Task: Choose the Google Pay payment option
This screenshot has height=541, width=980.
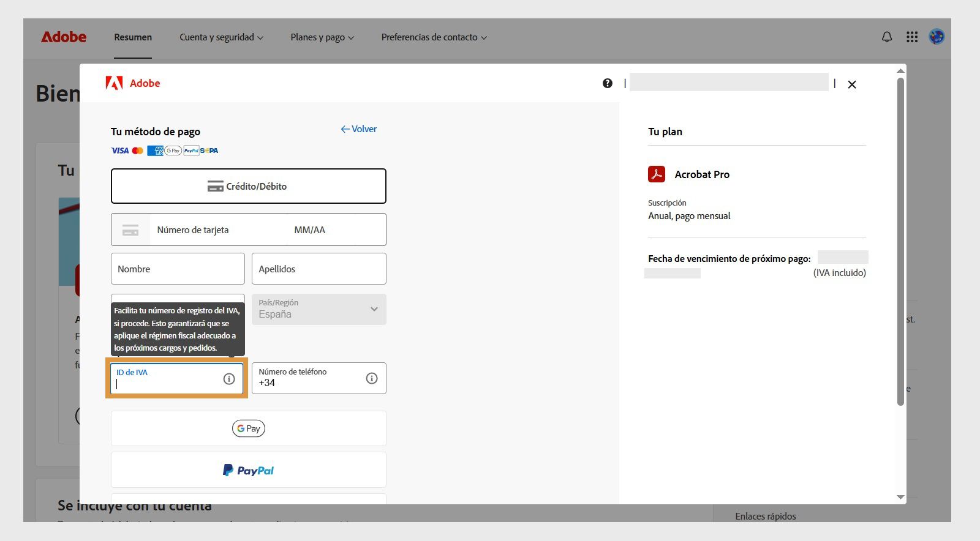Action: tap(249, 428)
